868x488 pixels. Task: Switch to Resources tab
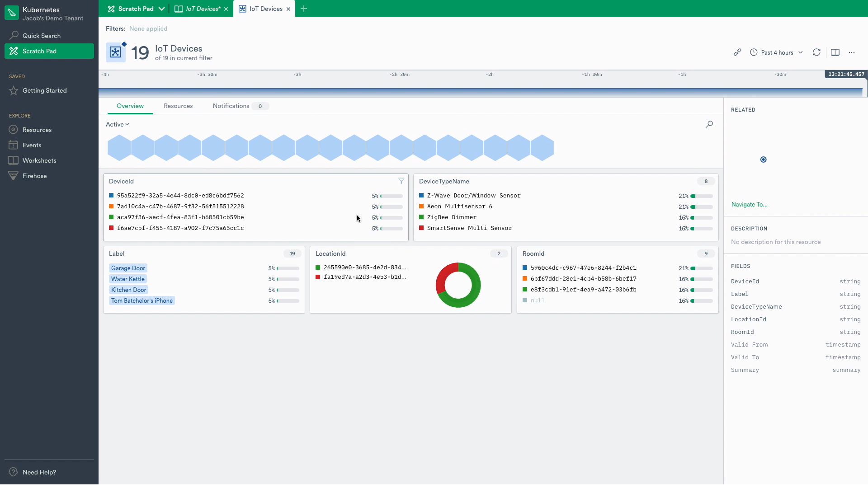178,106
